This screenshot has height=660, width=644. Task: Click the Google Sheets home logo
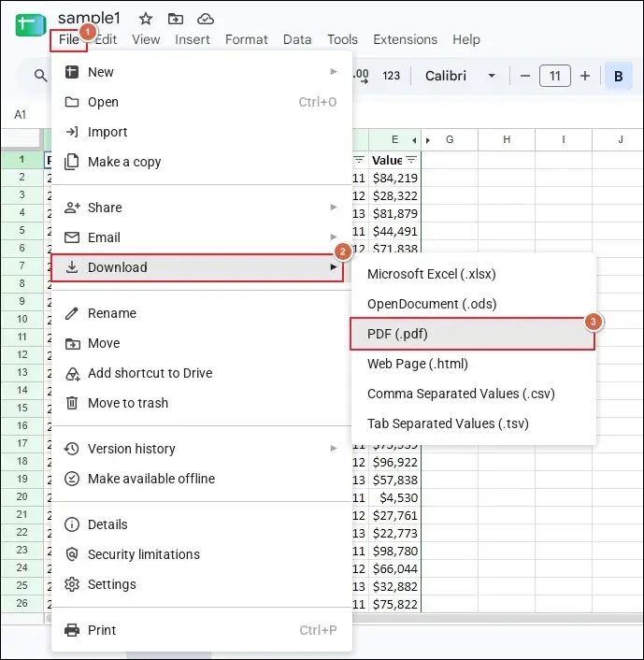pos(30,25)
